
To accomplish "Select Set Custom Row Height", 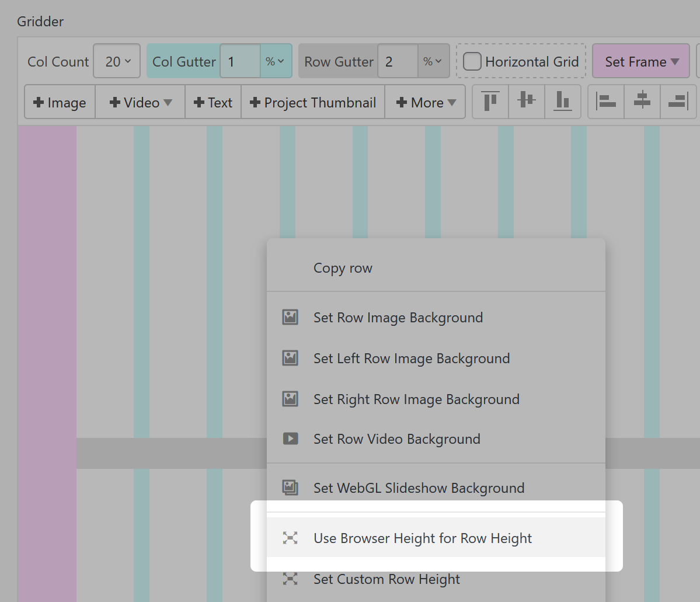I will (x=386, y=579).
